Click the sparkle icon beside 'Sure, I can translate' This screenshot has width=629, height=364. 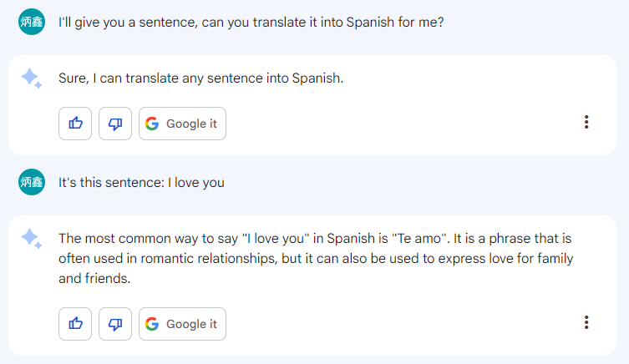(x=31, y=78)
